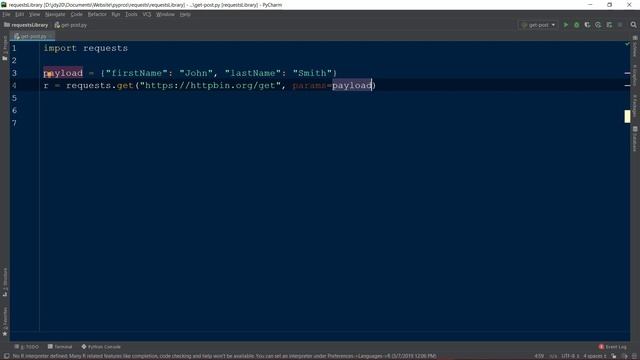Open Search Everywhere magnifier icon
This screenshot has width=640, height=360.
(x=633, y=25)
